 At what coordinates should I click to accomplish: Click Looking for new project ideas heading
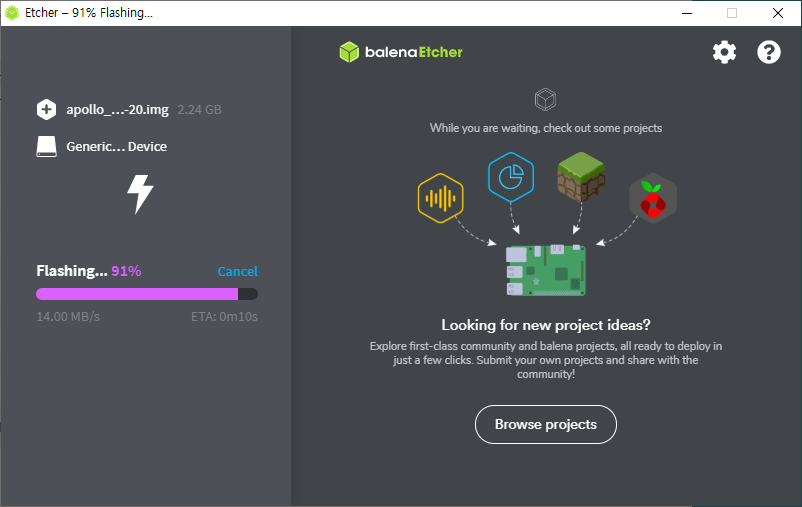546,325
